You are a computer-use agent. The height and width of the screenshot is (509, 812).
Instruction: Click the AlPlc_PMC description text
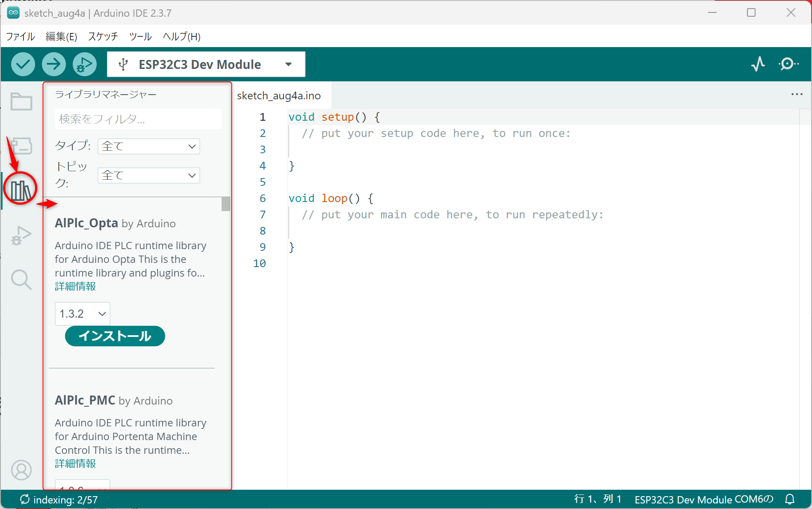(x=130, y=436)
